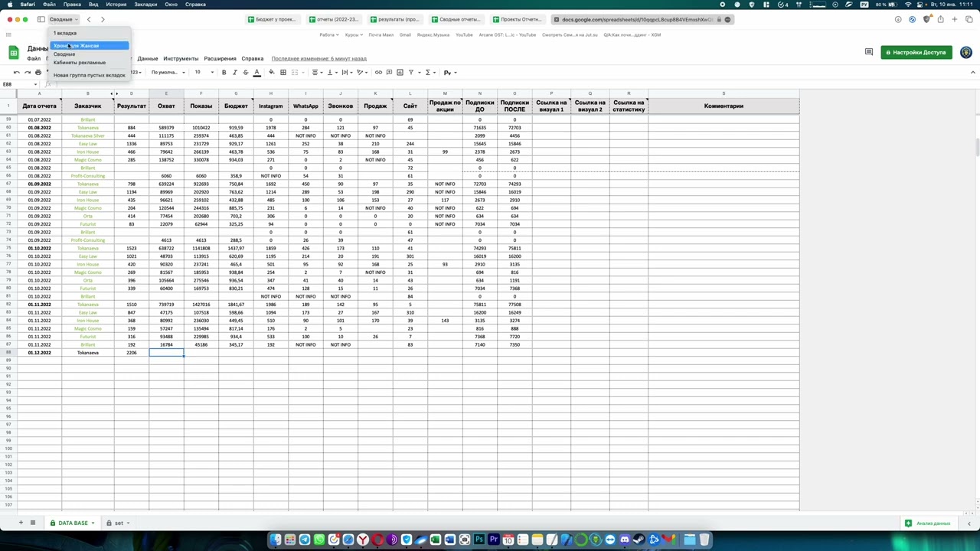Toggle strikethrough formatting

click(245, 73)
